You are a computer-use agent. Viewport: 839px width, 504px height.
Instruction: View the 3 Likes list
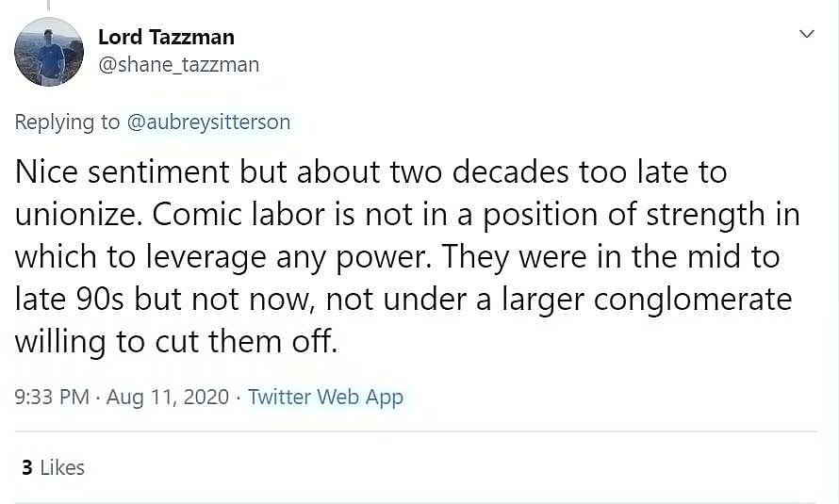pos(53,467)
